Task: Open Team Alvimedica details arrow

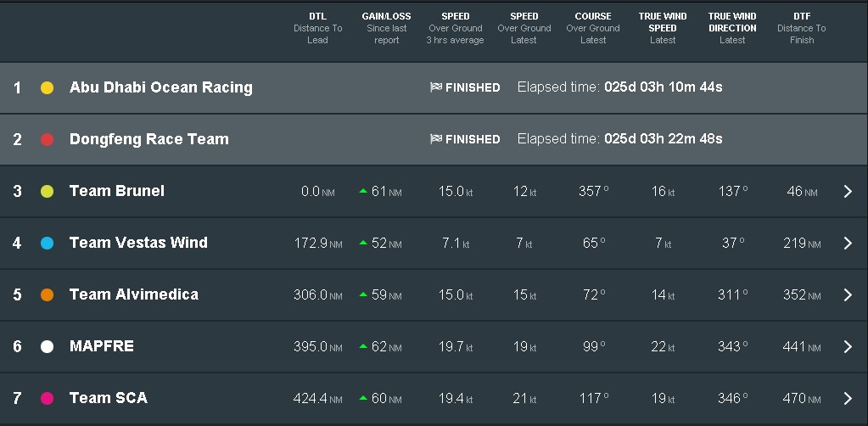Action: 848,294
